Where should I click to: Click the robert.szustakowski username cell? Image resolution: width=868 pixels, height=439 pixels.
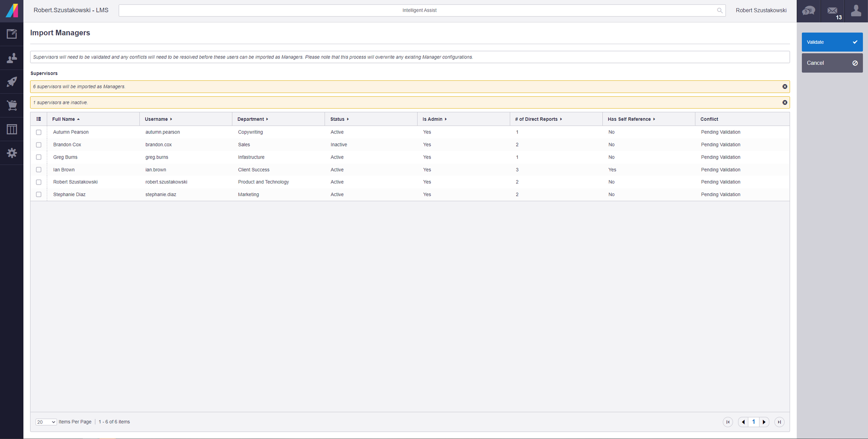point(166,182)
